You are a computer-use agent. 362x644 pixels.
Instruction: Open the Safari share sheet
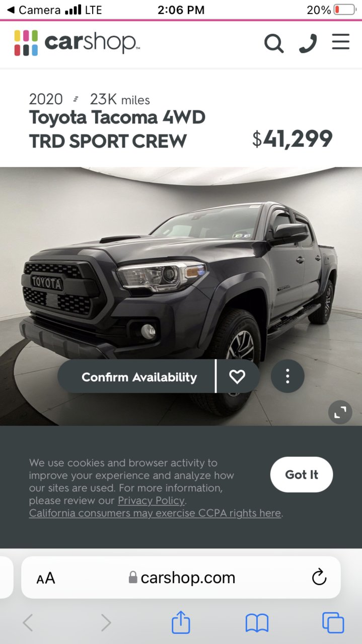click(x=181, y=622)
